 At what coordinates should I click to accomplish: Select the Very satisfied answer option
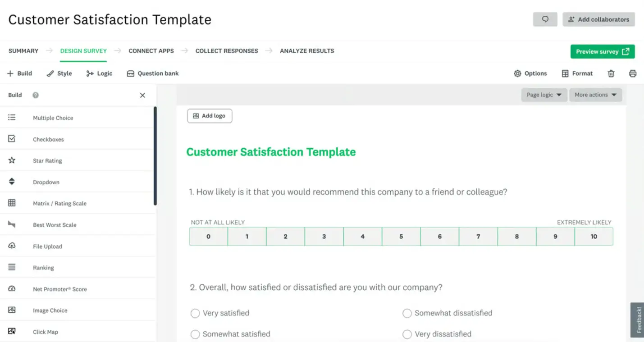[x=195, y=313]
